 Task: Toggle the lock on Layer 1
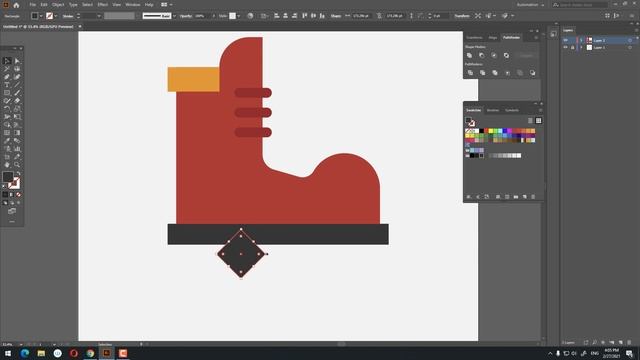pyautogui.click(x=572, y=47)
